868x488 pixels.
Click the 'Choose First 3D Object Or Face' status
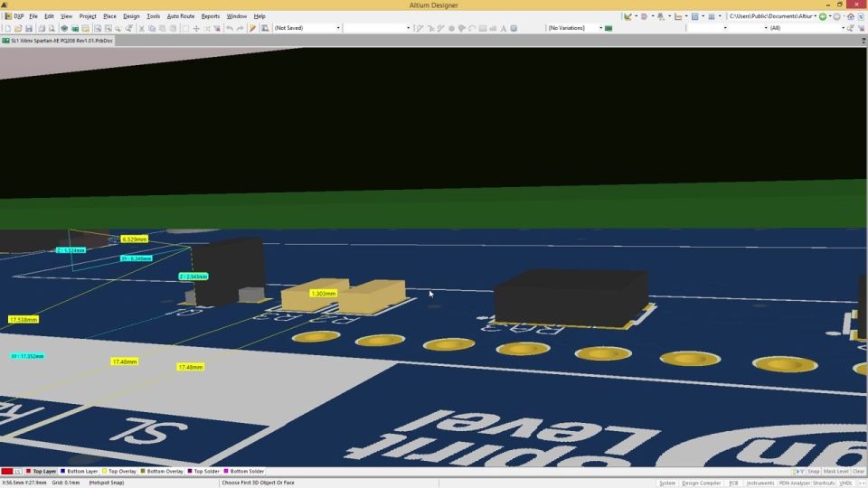pos(258,483)
